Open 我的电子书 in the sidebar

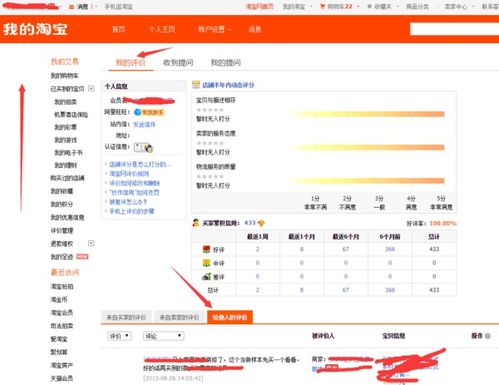68,153
